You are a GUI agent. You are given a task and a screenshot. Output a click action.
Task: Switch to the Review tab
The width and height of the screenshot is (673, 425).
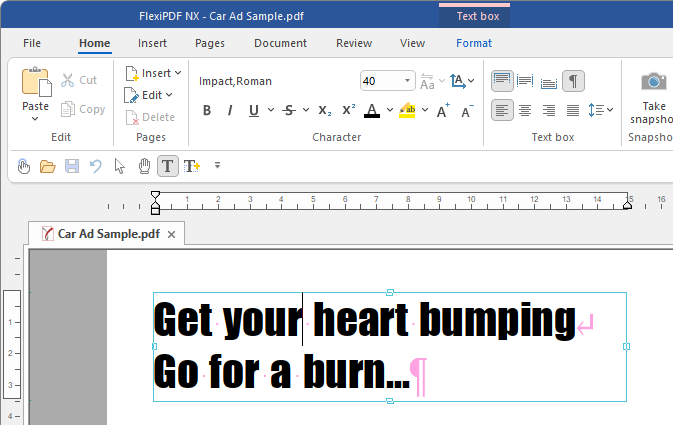point(354,43)
